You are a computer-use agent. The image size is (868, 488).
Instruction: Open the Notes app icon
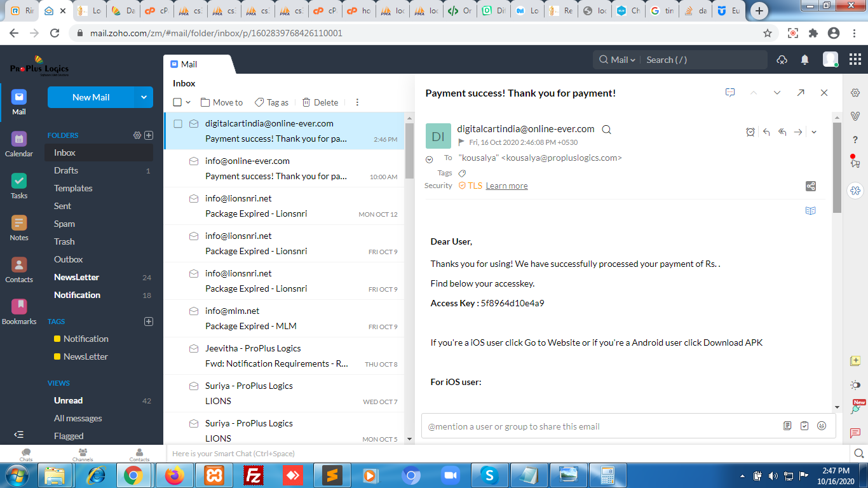click(19, 227)
